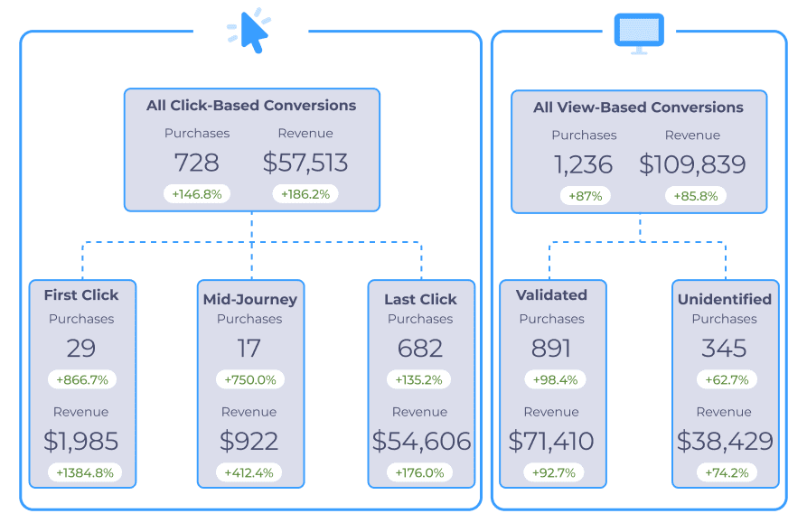Screen dimensions: 807x532
Task: Open the First Click card
Action: tap(81, 383)
